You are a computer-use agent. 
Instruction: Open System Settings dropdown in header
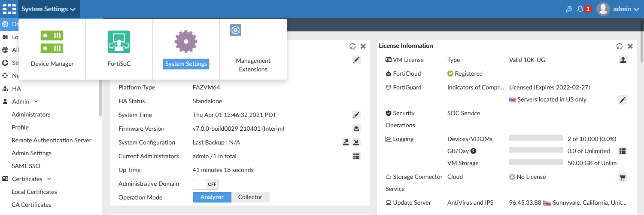coord(49,9)
